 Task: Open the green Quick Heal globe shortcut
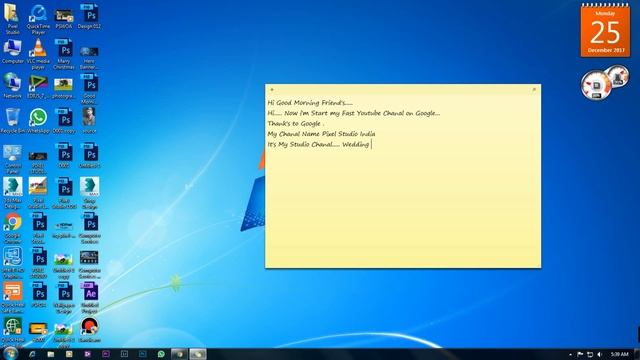point(13,331)
